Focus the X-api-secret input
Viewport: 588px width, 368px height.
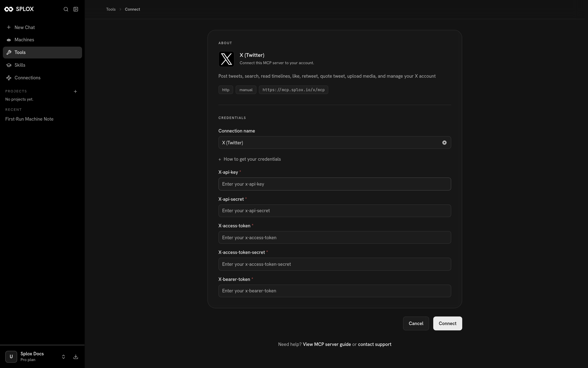335,211
